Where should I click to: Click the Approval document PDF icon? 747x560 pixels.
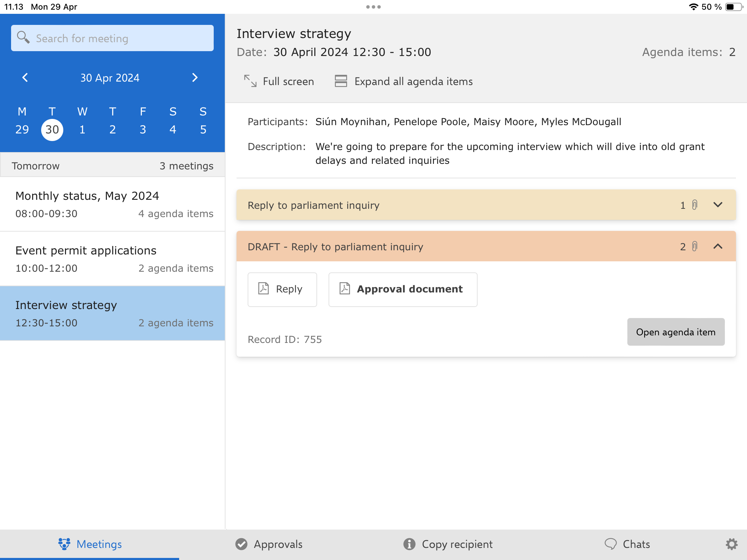pyautogui.click(x=345, y=289)
